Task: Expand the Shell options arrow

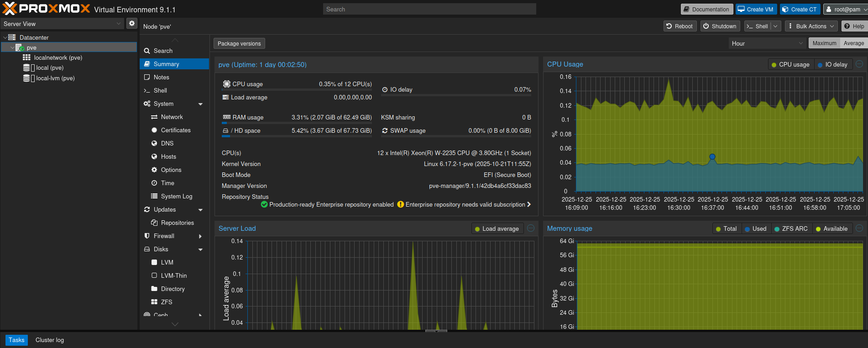Action: [775, 26]
